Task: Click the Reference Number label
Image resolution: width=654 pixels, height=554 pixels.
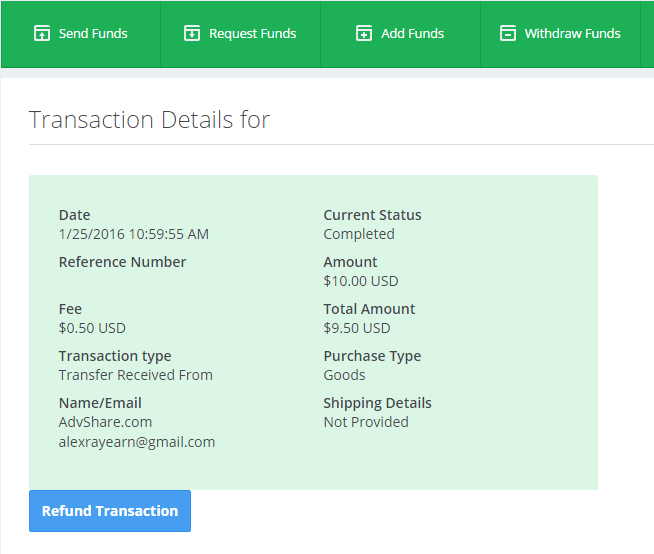Action: [x=122, y=262]
